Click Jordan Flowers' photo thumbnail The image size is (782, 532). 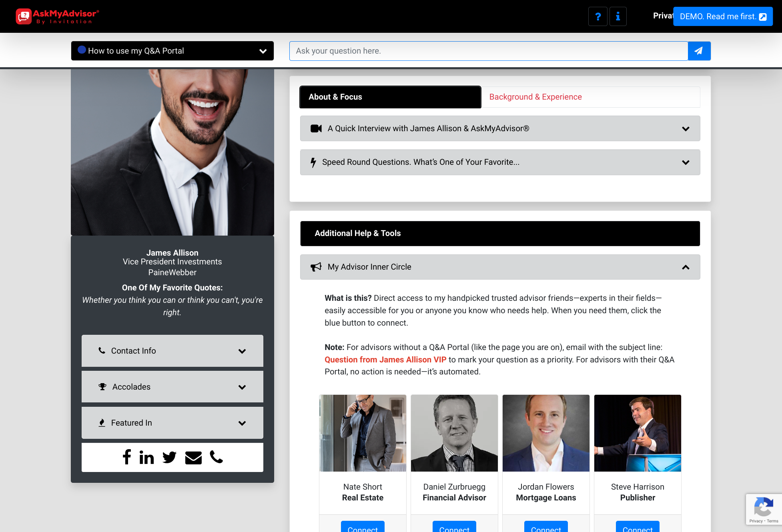(x=546, y=433)
